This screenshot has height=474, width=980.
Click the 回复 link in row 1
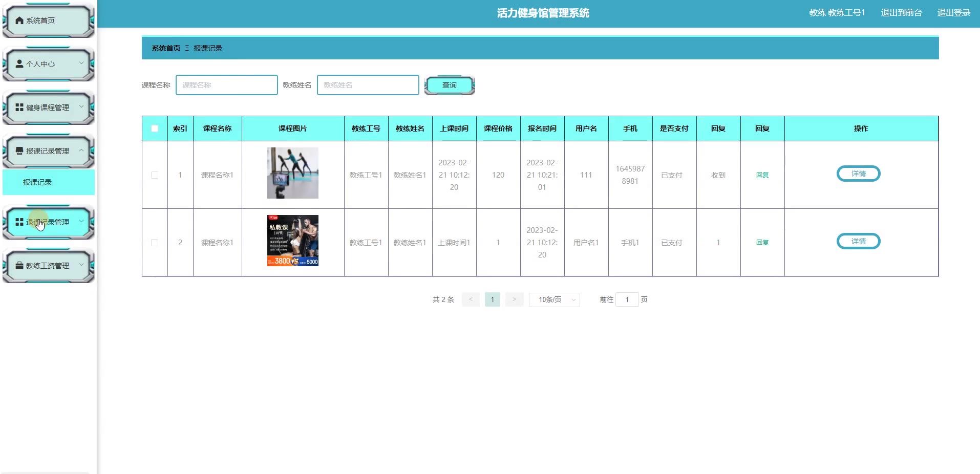(762, 175)
